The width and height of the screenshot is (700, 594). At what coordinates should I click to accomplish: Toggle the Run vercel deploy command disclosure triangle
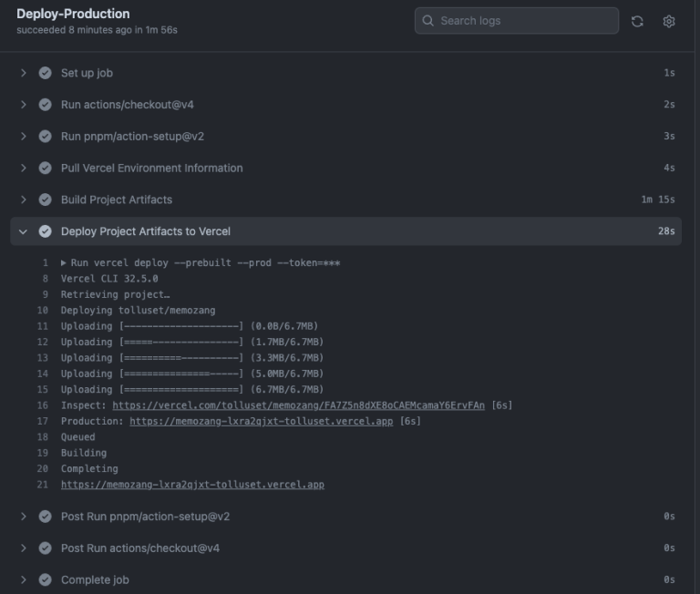(64, 262)
